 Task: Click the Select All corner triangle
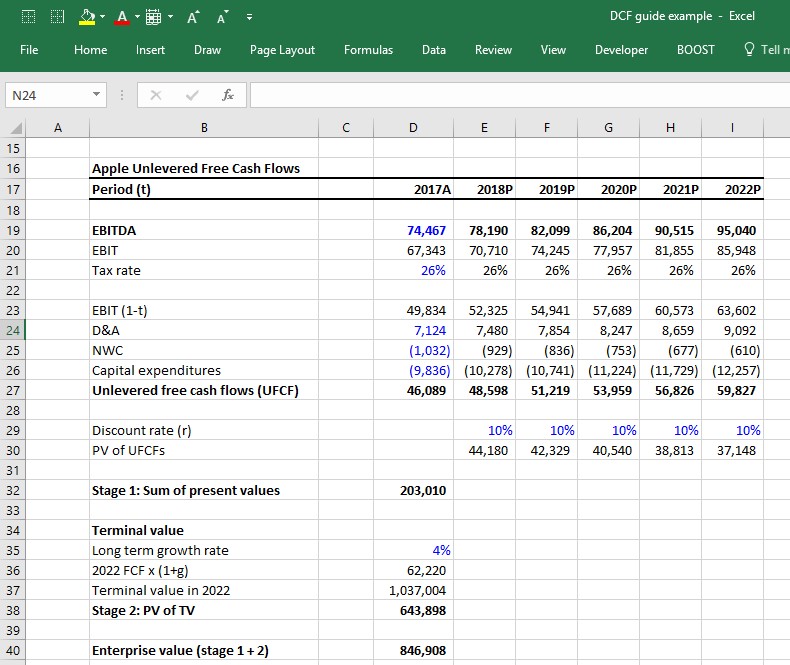pos(16,128)
